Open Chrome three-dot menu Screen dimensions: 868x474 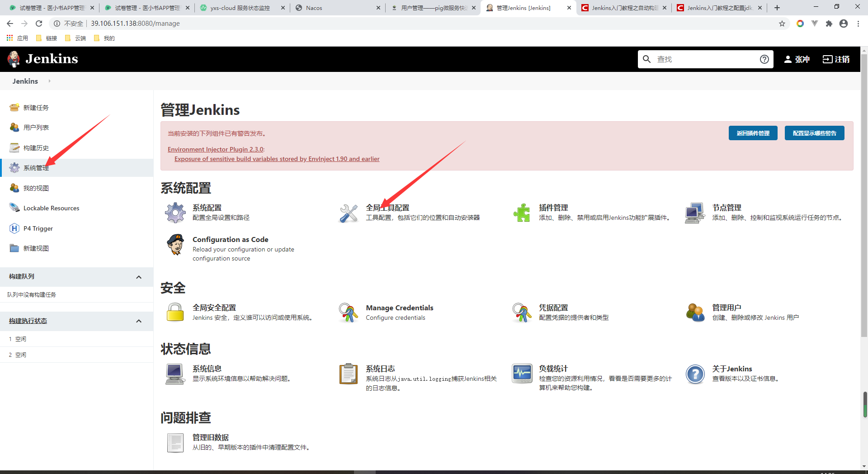858,24
